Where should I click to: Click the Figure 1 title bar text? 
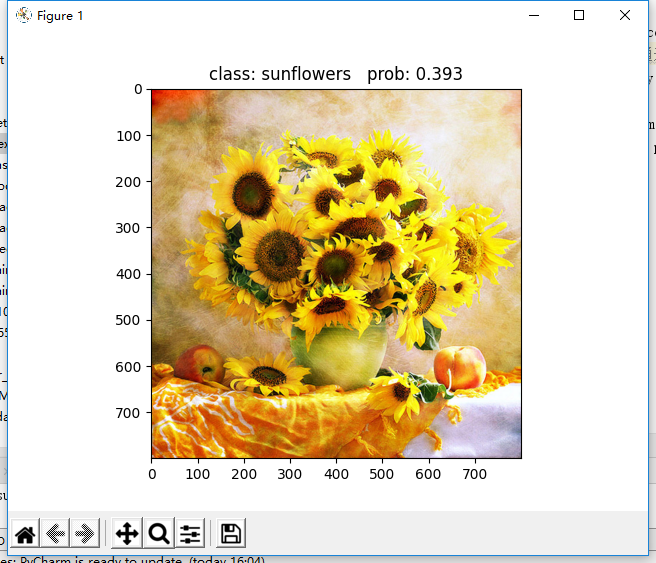coord(60,16)
